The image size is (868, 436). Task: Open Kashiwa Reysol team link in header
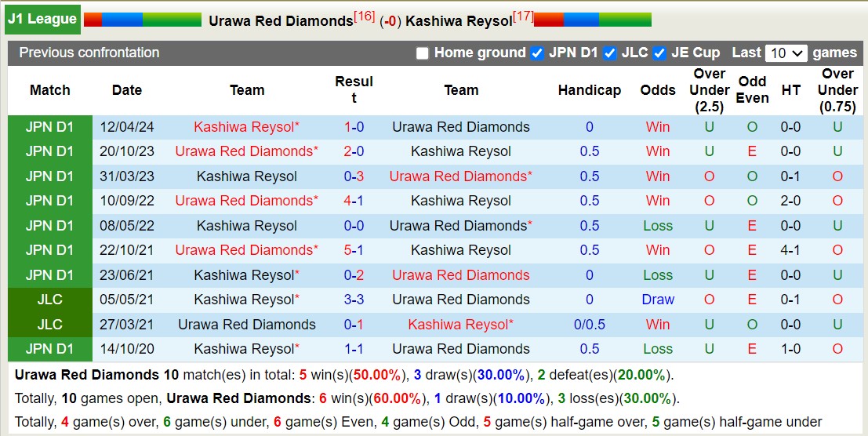(459, 21)
